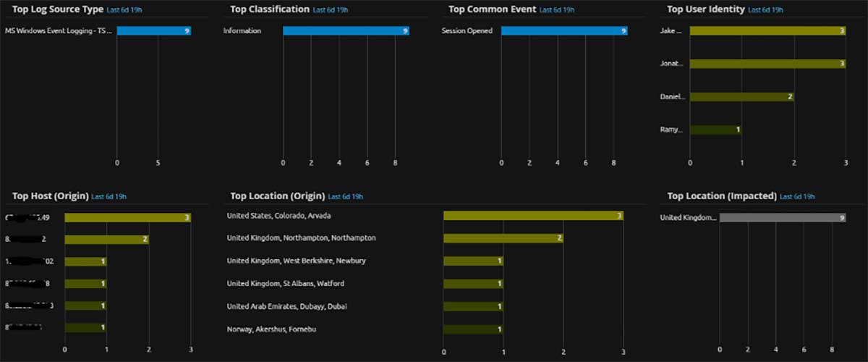This screenshot has width=868, height=362.
Task: Select the West Berkshire, Newbury bar
Action: tap(473, 261)
